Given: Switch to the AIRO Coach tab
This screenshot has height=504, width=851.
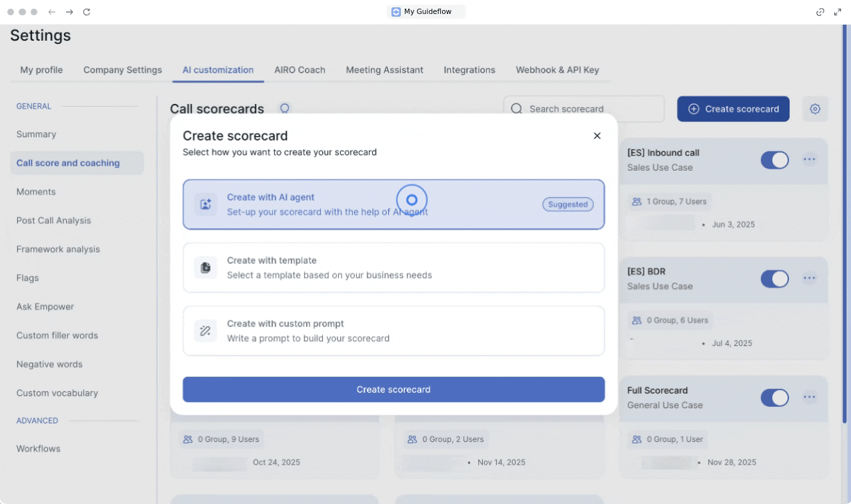Looking at the screenshot, I should pos(299,70).
